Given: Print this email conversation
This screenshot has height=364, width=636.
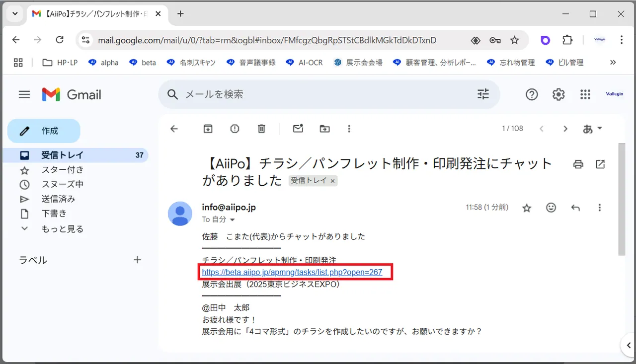Looking at the screenshot, I should [578, 164].
